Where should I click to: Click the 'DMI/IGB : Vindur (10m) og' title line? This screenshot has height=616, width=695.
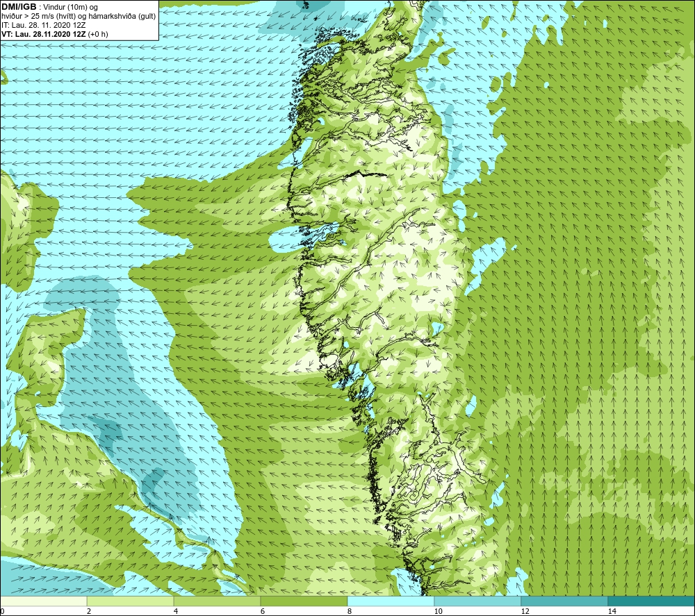click(49, 7)
